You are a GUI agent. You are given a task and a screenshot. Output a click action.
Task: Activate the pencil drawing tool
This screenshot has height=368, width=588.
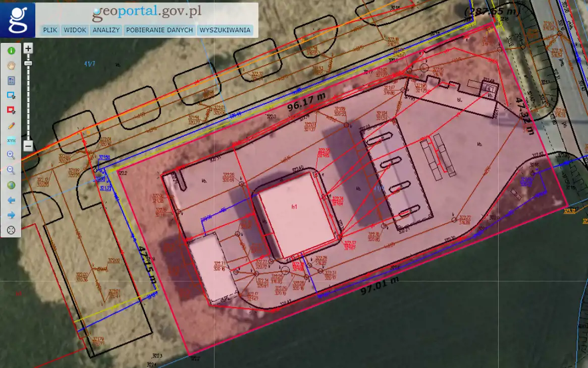click(11, 126)
